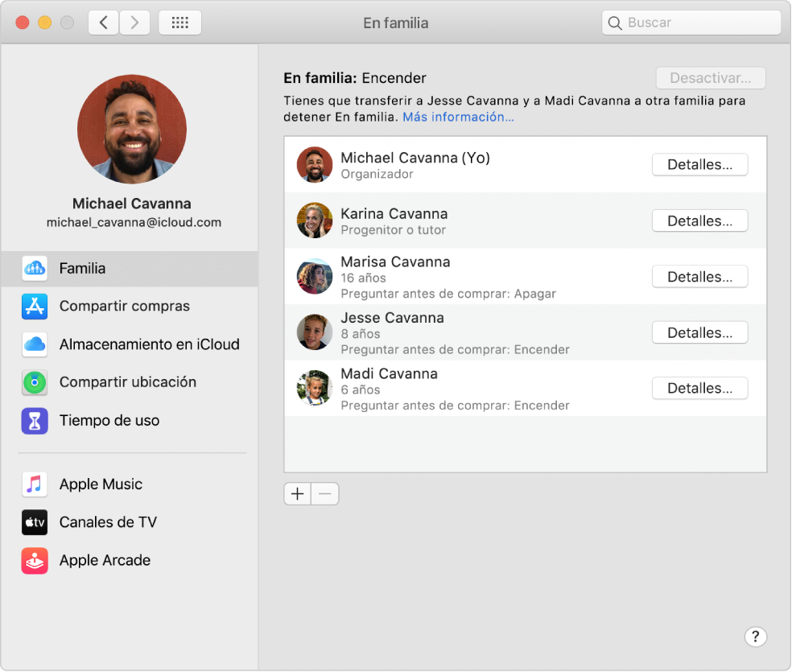Click the Tiempo de uso hourglass icon

click(x=35, y=421)
